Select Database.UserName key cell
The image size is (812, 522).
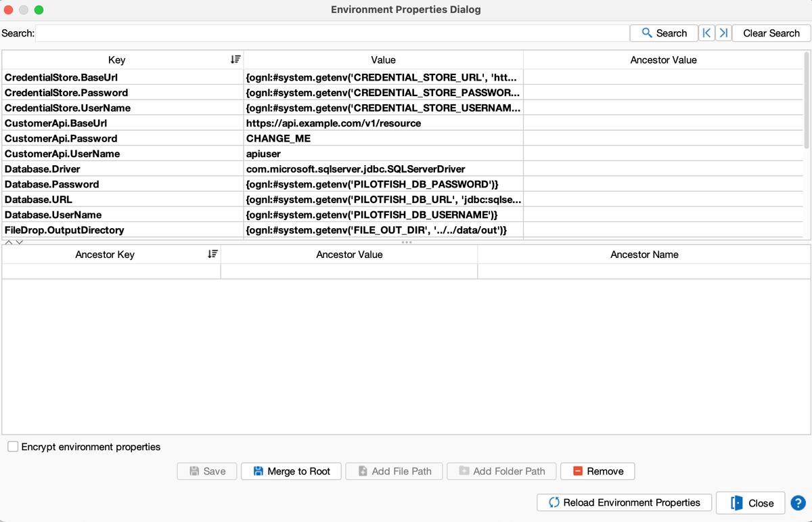(122, 215)
